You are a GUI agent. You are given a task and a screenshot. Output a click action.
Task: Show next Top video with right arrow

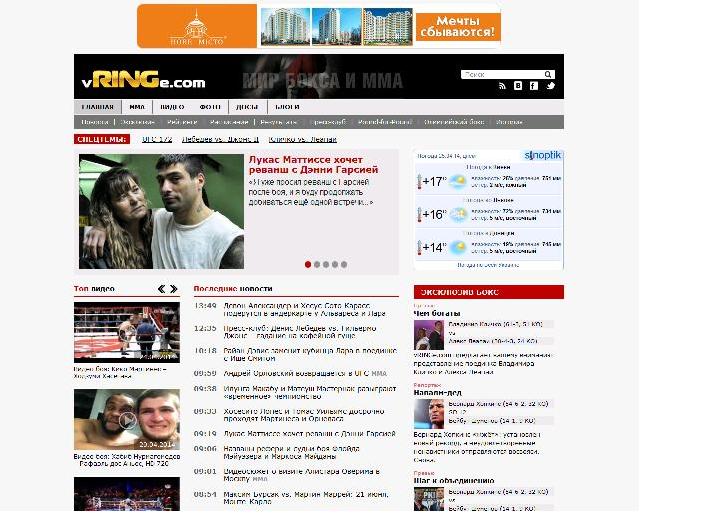pos(175,289)
